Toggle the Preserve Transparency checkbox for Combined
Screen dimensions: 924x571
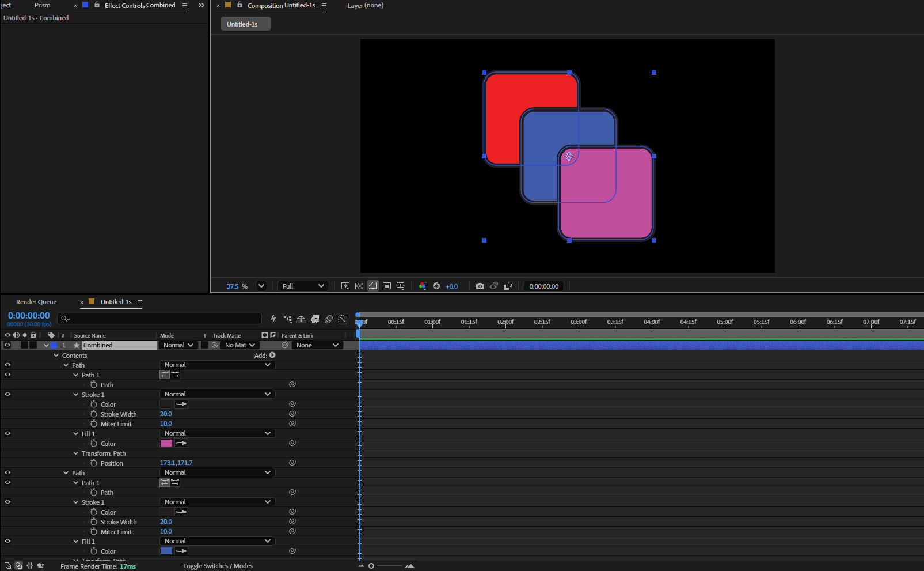[204, 345]
